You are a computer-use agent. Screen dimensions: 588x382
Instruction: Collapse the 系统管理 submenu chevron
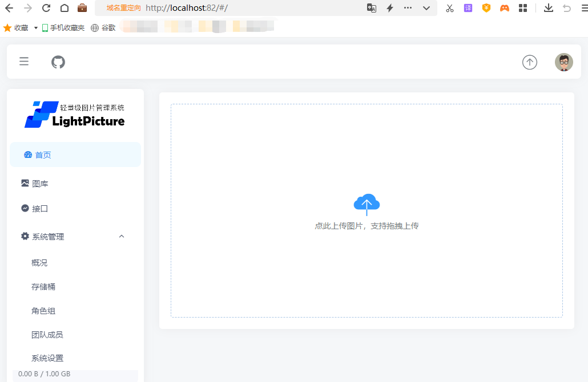pyautogui.click(x=122, y=237)
